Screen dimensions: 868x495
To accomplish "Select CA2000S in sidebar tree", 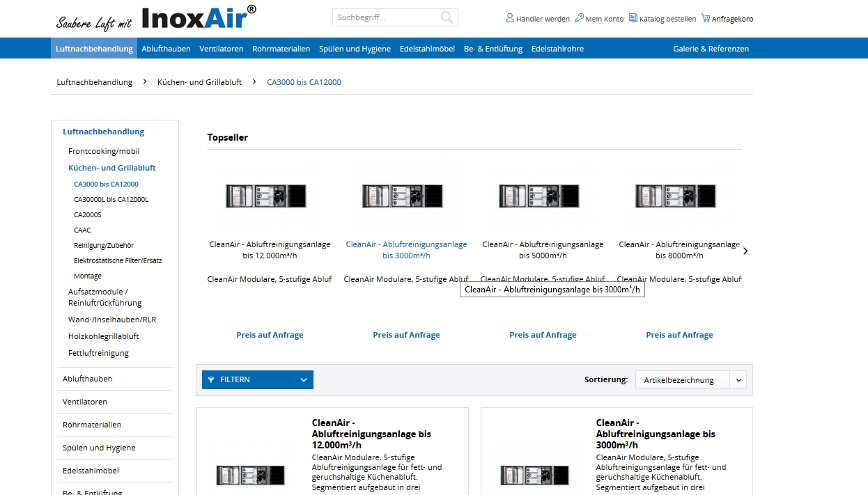I will (88, 215).
